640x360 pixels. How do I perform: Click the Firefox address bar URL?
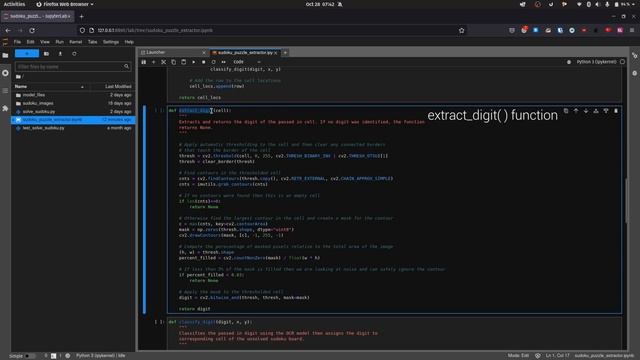(155, 30)
